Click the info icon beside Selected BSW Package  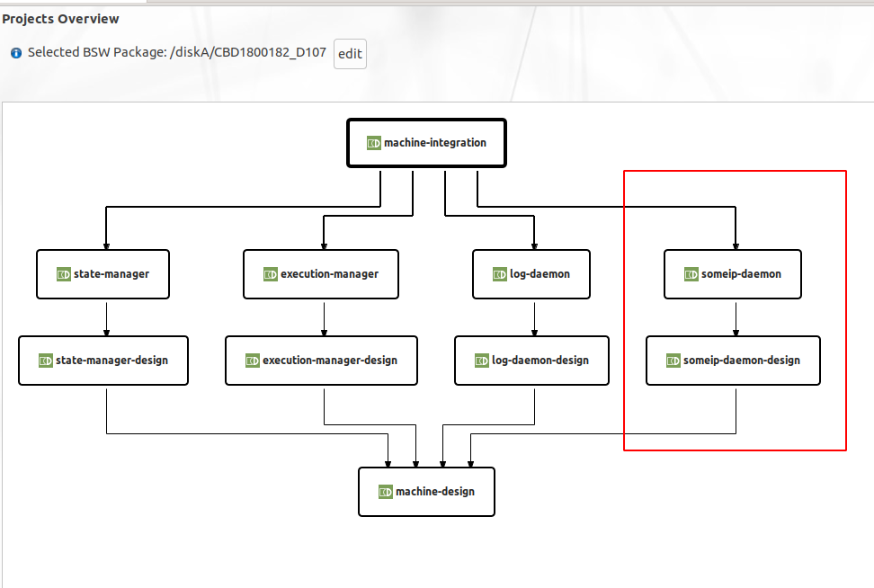click(x=16, y=53)
